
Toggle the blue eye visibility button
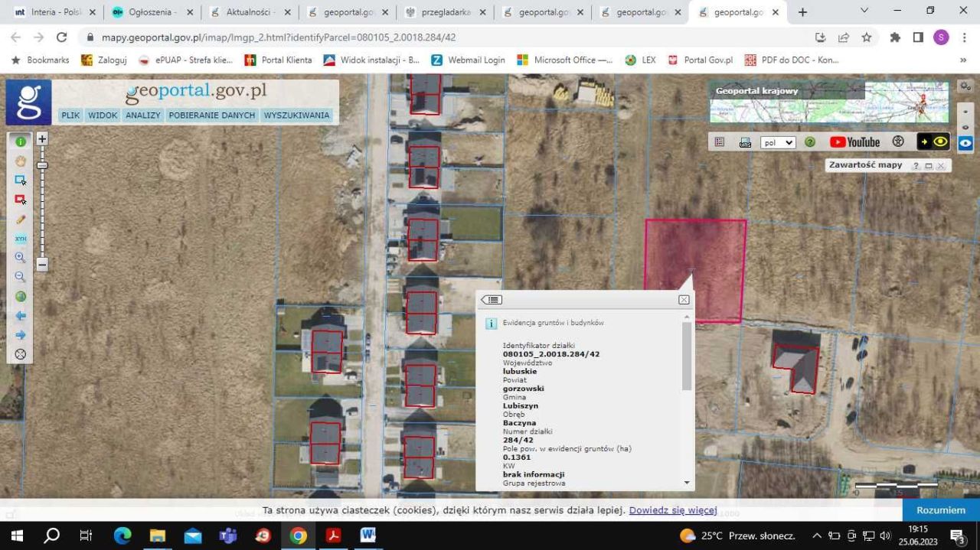965,143
